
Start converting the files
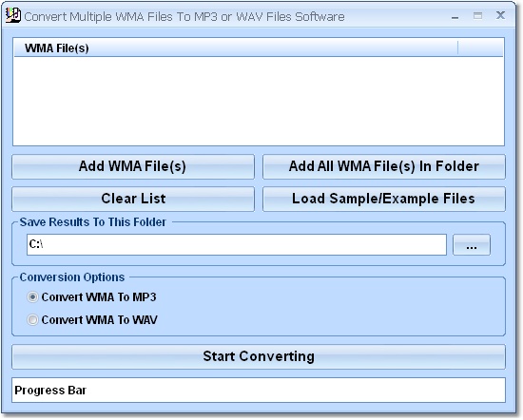tap(259, 356)
